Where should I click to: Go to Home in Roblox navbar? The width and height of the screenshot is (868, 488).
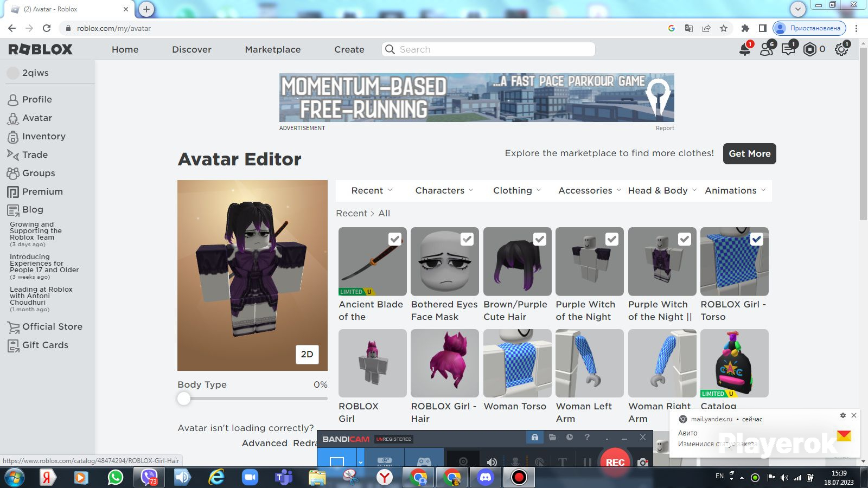coord(125,49)
